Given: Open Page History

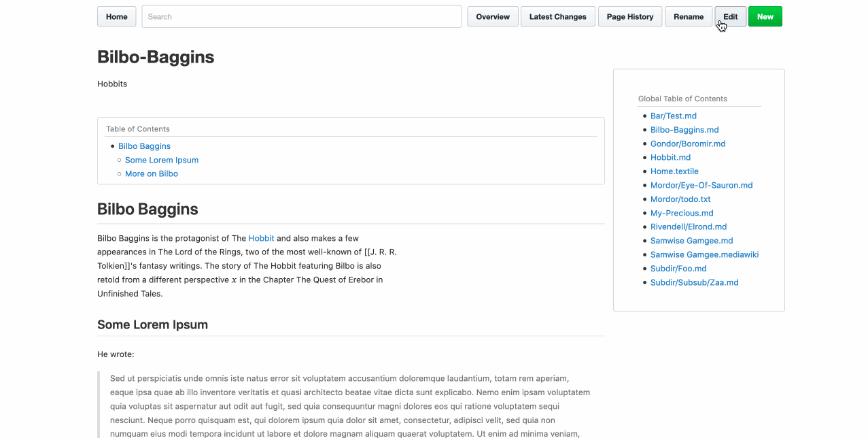Looking at the screenshot, I should click(x=629, y=17).
